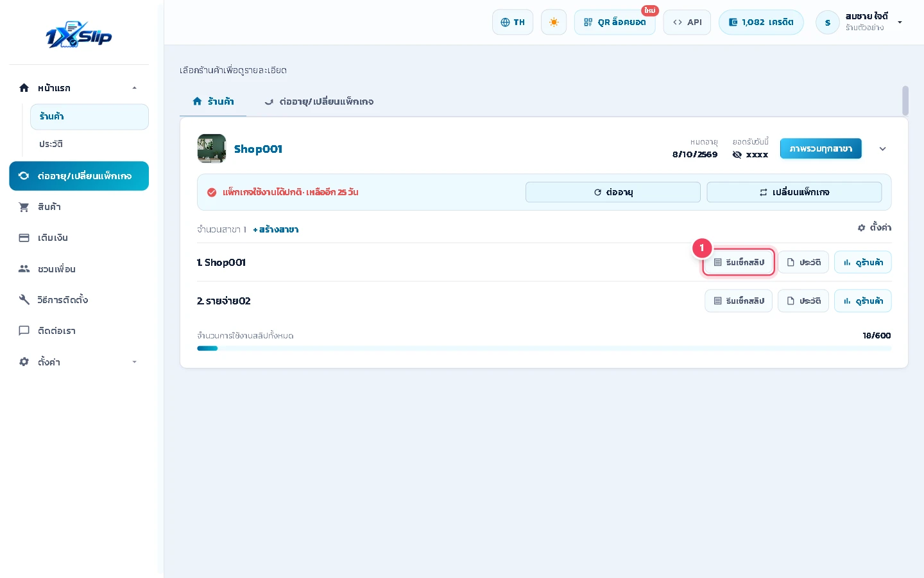Collapse the Shop001 card chevron

point(882,149)
